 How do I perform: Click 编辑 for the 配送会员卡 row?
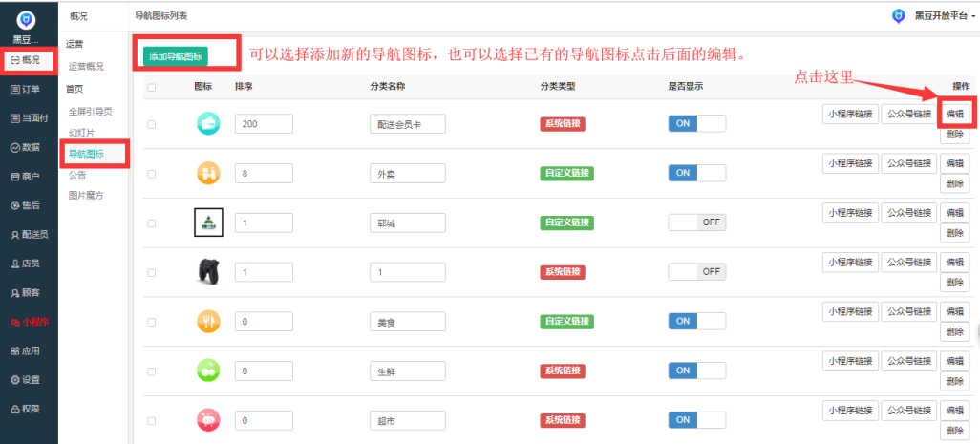pyautogui.click(x=954, y=114)
